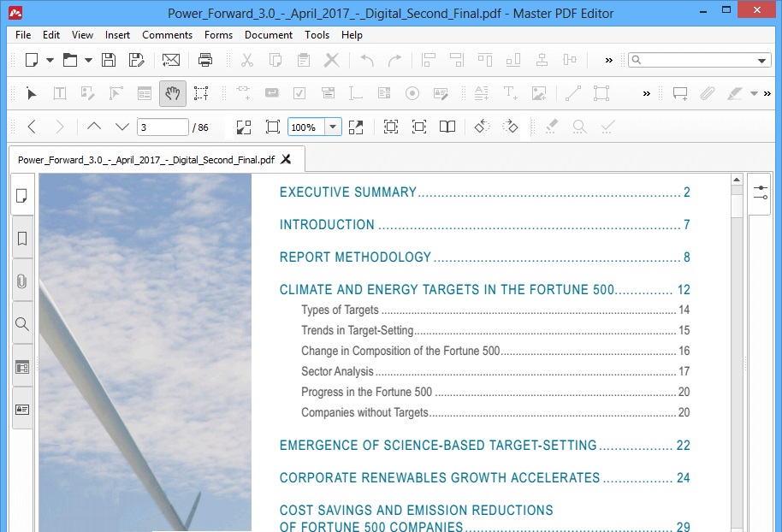Open a file using the folder icon

(x=70, y=61)
